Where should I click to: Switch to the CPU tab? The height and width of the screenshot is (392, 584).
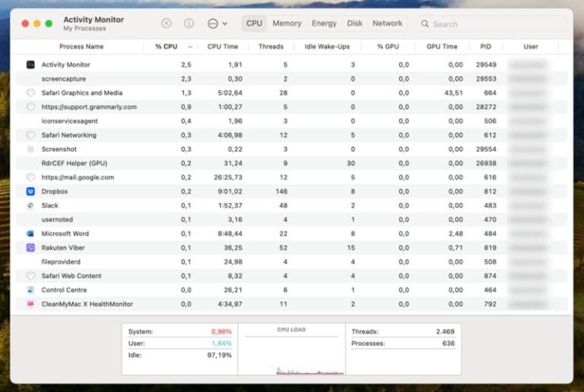tap(255, 24)
